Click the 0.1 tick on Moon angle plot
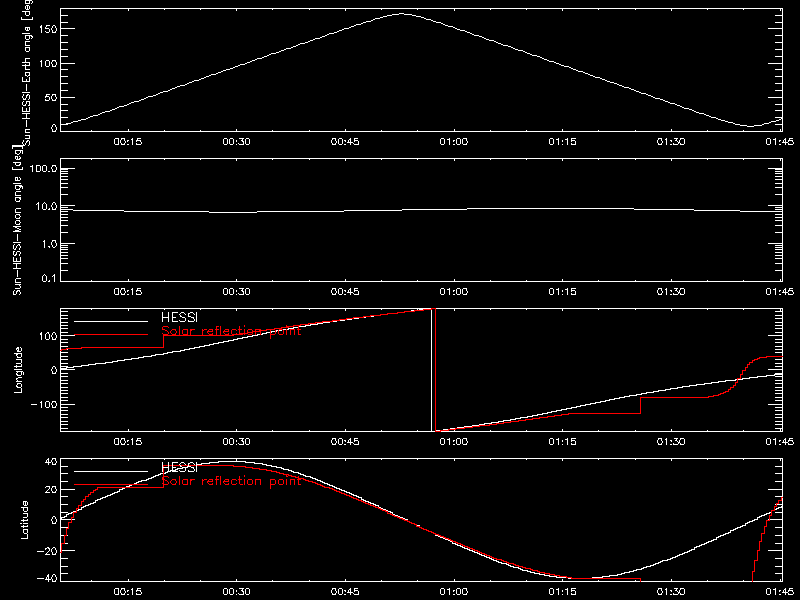Viewport: 800px width, 600px height. point(48,278)
